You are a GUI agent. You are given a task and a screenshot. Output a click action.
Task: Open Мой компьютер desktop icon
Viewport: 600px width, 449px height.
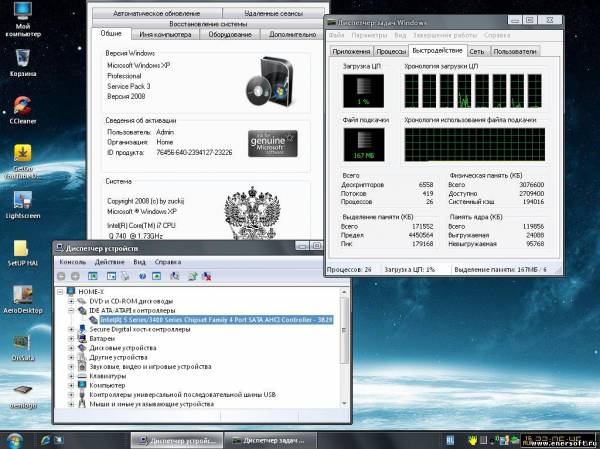click(23, 19)
